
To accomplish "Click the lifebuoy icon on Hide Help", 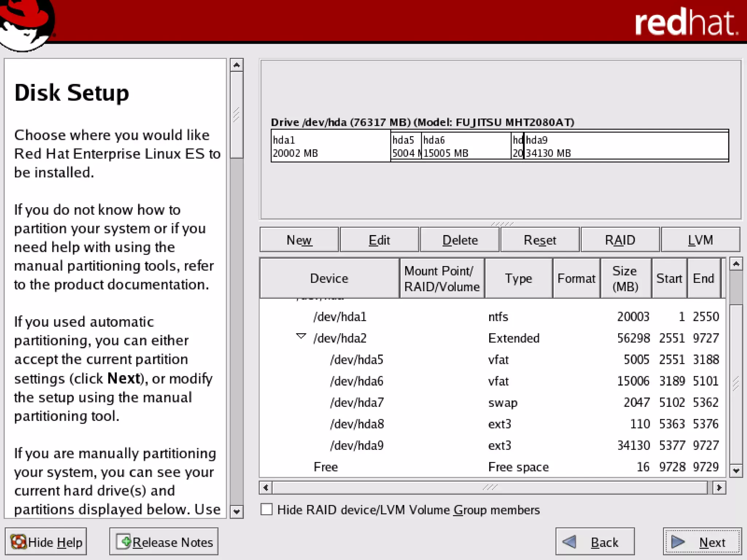I will click(x=18, y=542).
